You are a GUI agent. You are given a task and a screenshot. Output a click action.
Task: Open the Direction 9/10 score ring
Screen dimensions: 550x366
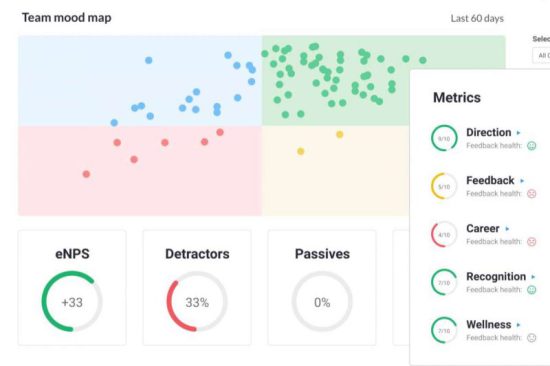[444, 138]
